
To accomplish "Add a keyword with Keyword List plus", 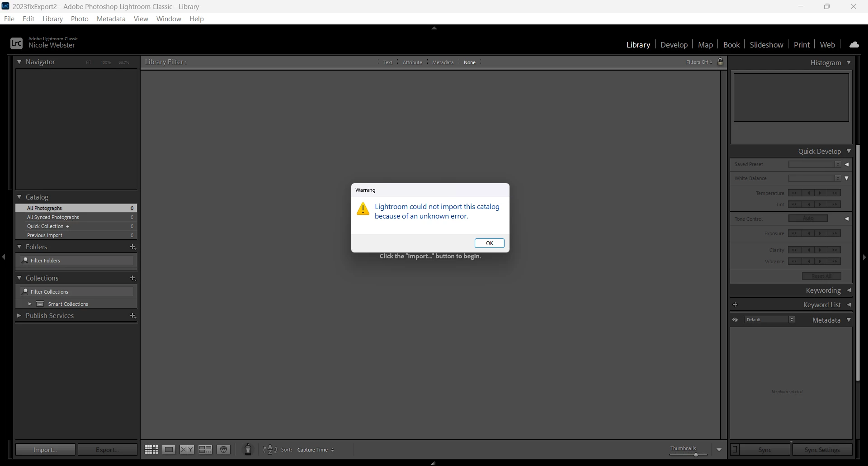I will tap(735, 305).
